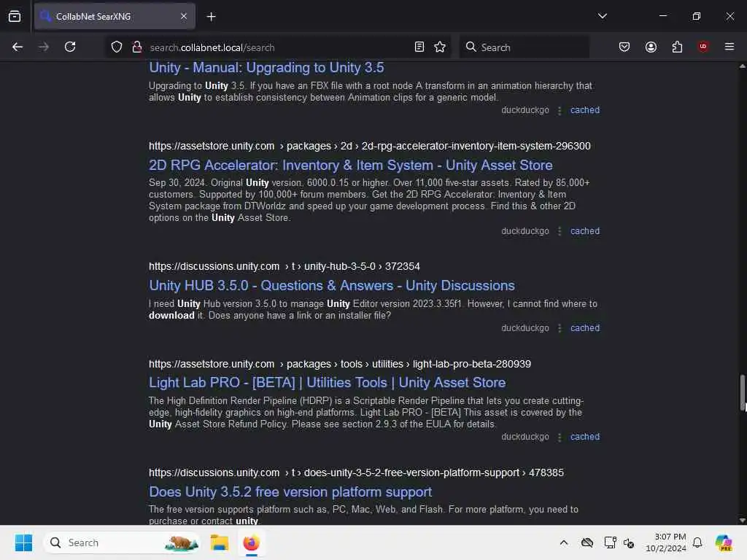Image resolution: width=747 pixels, height=560 pixels.
Task: Select the CollabNet SearXNG tab
Action: click(115, 16)
